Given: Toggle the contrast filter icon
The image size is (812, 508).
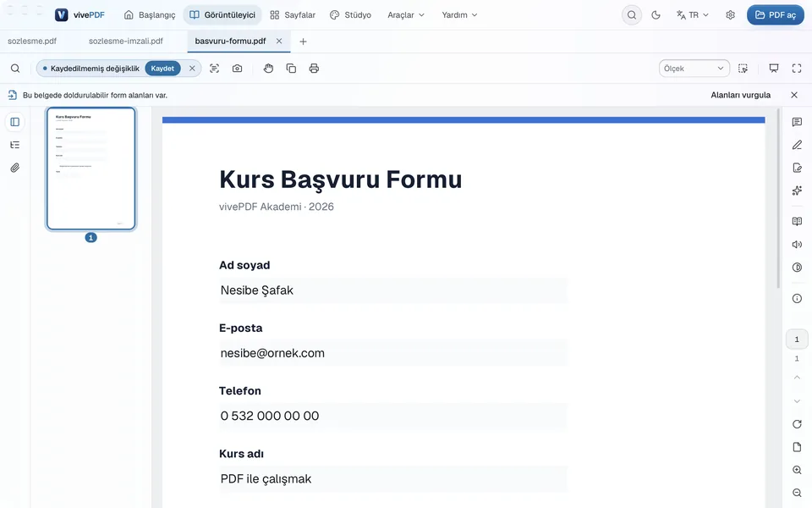Looking at the screenshot, I should (797, 267).
